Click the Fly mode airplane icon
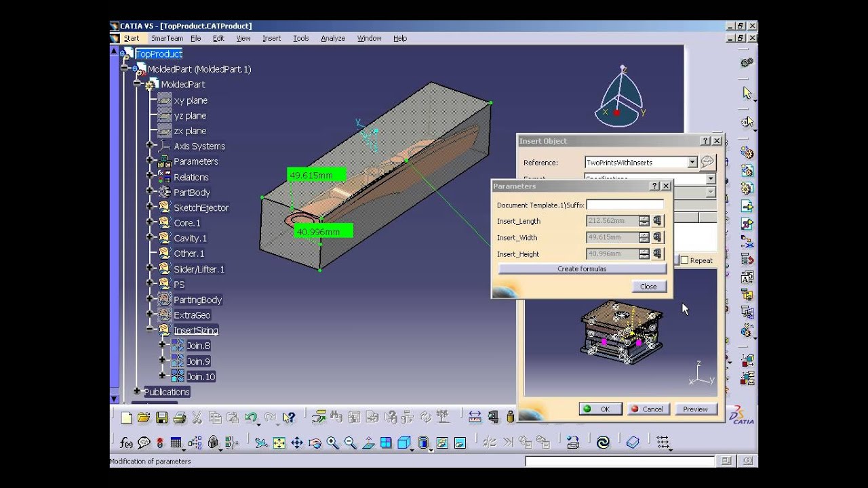Image resolution: width=868 pixels, height=488 pixels. (x=261, y=443)
